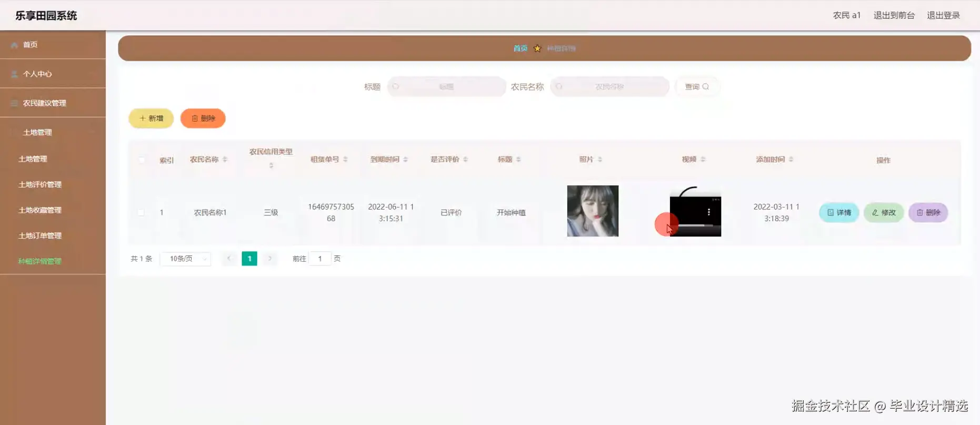The image size is (980, 425).
Task: Click the previous page arrow
Action: (229, 259)
